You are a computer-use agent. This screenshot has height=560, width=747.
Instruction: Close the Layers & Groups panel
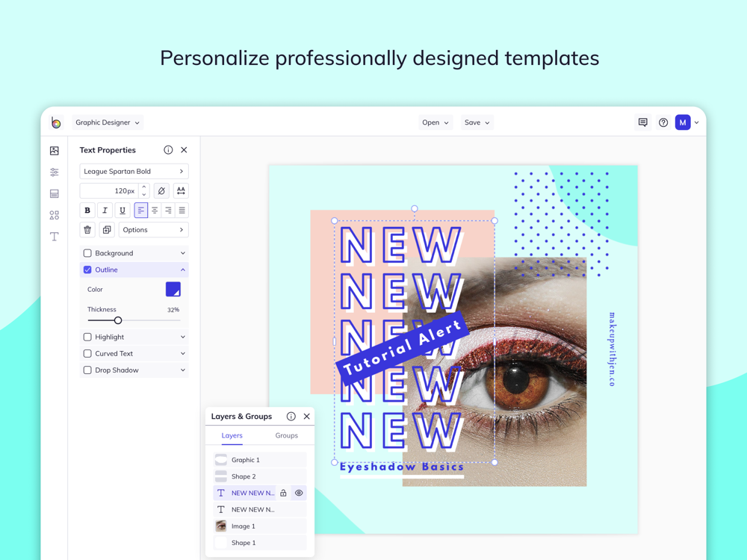pyautogui.click(x=307, y=416)
